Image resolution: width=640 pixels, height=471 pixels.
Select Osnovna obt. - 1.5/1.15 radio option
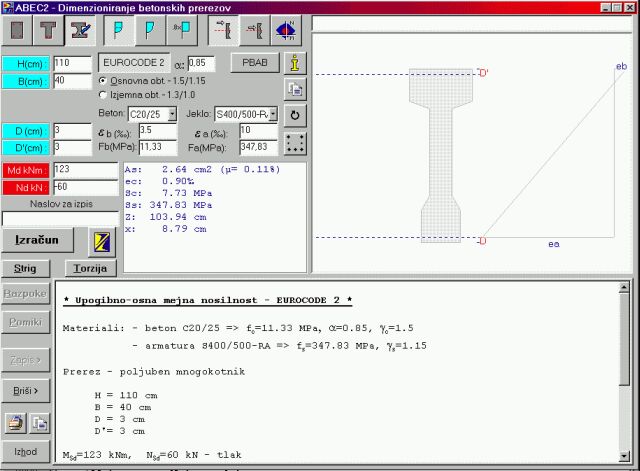point(102,80)
